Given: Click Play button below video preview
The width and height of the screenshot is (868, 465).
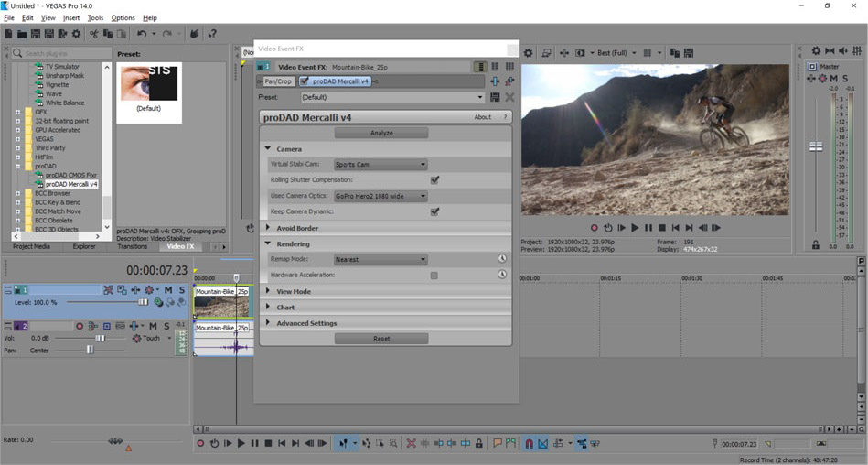Looking at the screenshot, I should click(x=635, y=228).
